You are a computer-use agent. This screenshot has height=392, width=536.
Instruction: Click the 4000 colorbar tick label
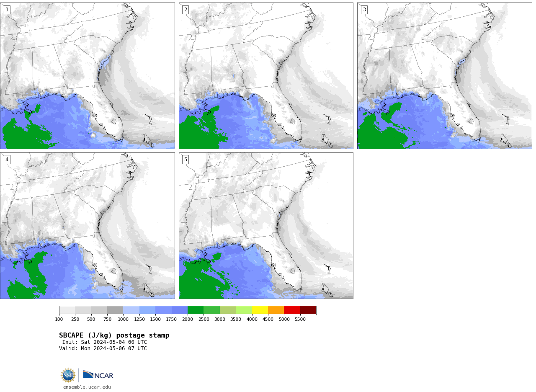click(252, 319)
